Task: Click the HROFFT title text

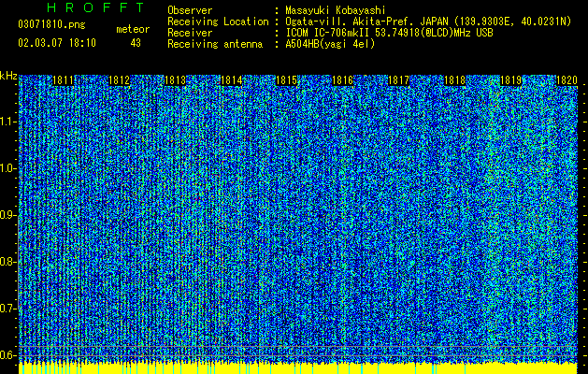Action: 95,7
